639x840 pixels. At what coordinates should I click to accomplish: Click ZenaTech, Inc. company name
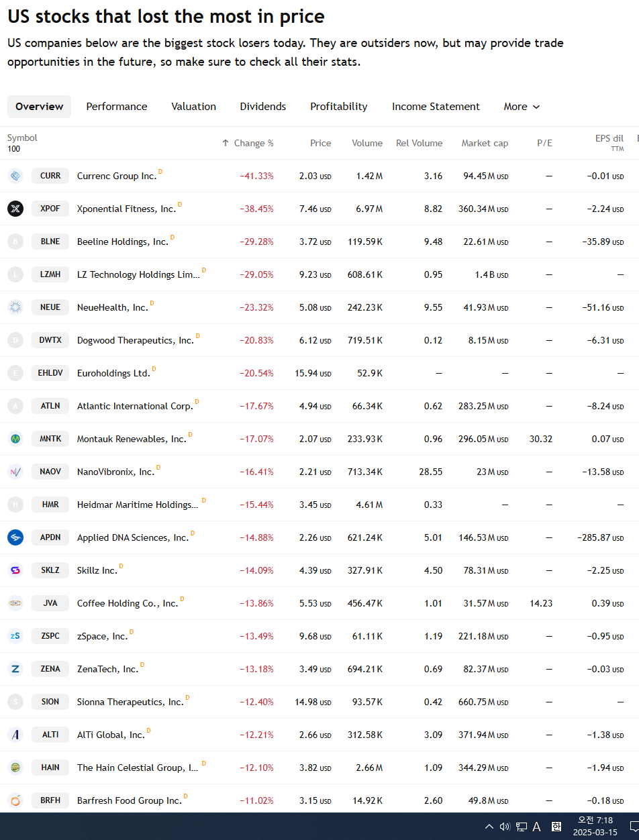pyautogui.click(x=107, y=669)
